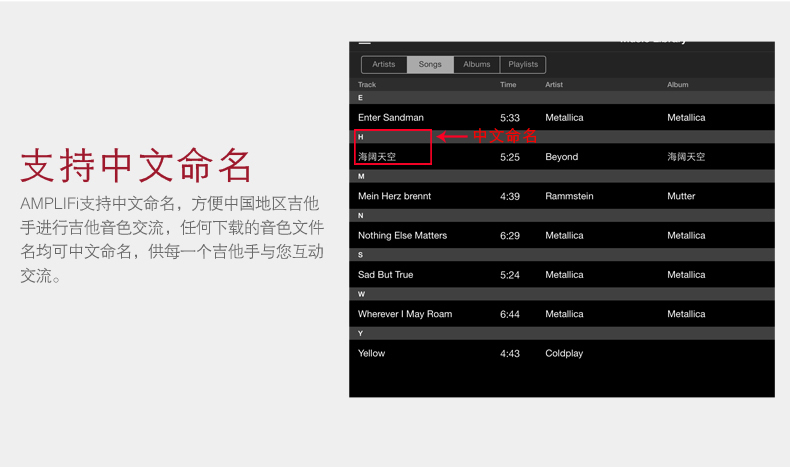Click the 4:43 time value
The height and width of the screenshot is (467, 790).
pos(510,354)
